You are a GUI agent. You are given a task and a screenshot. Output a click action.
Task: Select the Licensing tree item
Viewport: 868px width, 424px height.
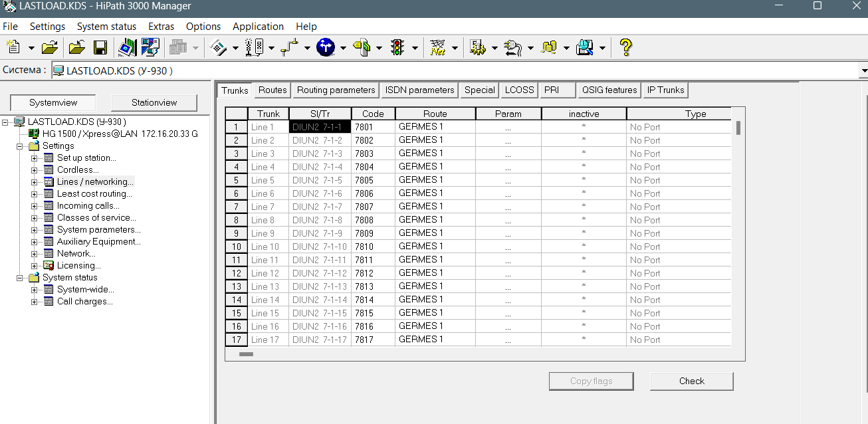[x=78, y=266]
